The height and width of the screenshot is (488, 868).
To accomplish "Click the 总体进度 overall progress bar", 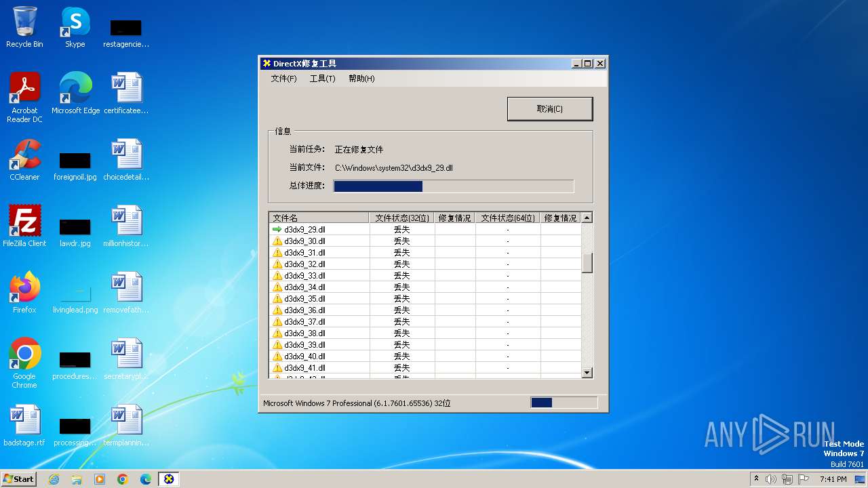I will tap(454, 186).
